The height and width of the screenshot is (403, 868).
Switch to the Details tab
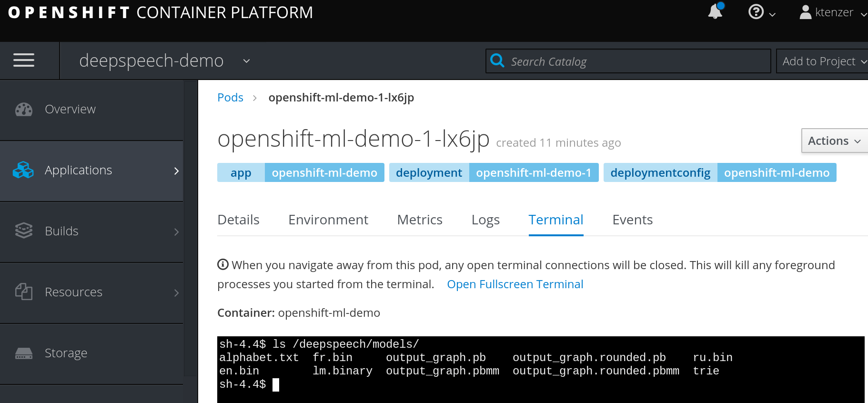tap(238, 220)
